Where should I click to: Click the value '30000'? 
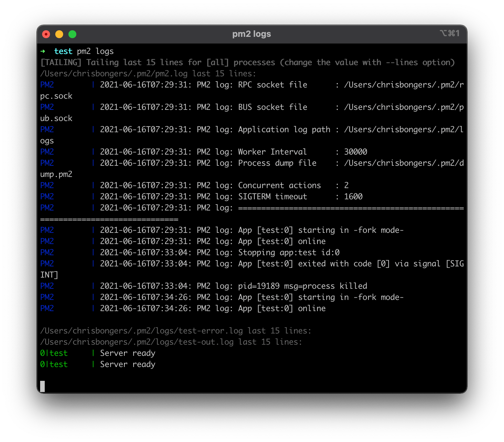tap(356, 152)
